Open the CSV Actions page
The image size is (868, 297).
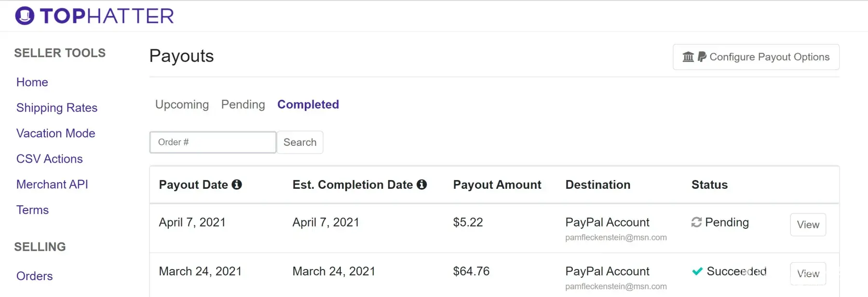50,159
